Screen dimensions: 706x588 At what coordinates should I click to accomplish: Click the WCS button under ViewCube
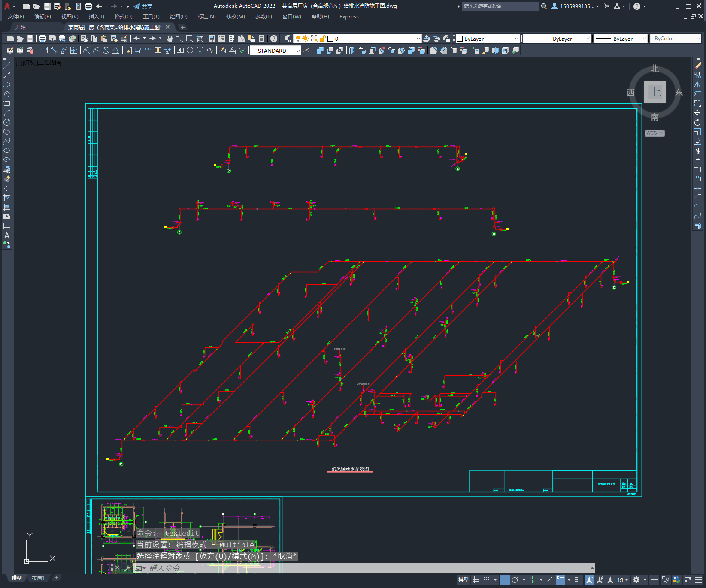pos(654,133)
